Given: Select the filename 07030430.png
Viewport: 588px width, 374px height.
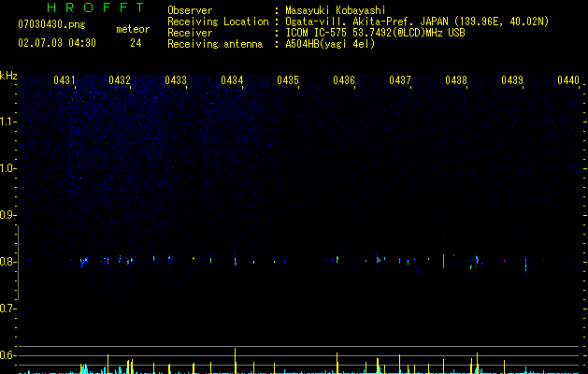Looking at the screenshot, I should [51, 25].
